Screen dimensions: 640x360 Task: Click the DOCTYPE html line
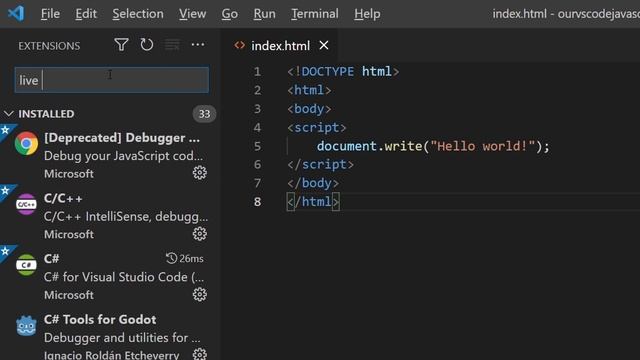coord(343,71)
